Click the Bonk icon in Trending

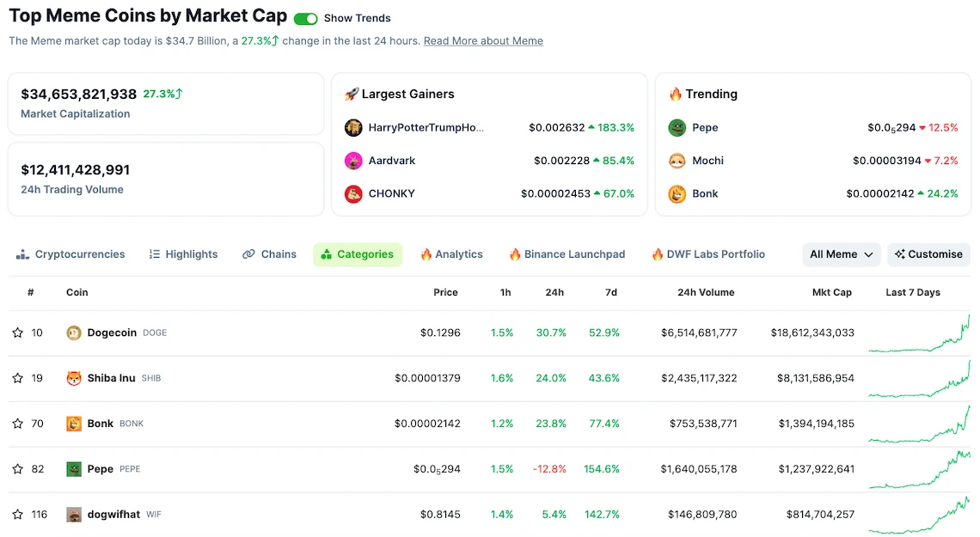[677, 193]
